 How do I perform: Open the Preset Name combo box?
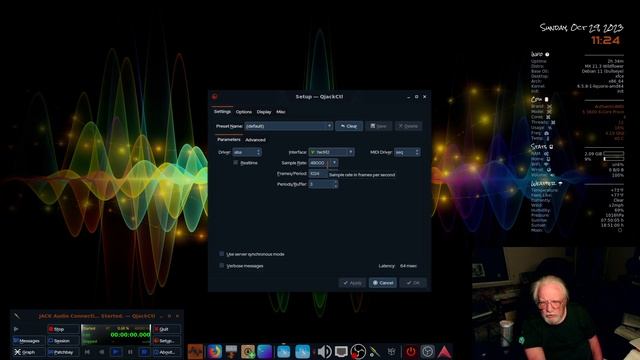pos(289,126)
